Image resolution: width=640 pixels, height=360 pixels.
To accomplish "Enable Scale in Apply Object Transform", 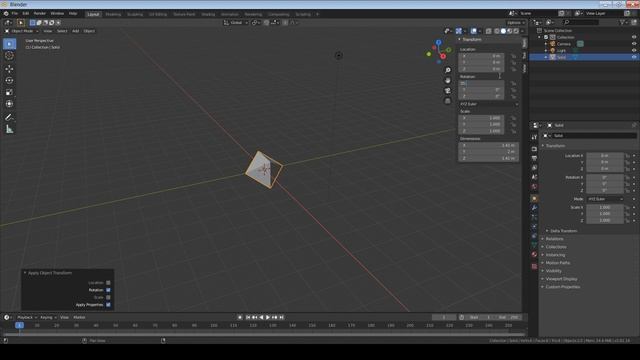I will coord(108,297).
